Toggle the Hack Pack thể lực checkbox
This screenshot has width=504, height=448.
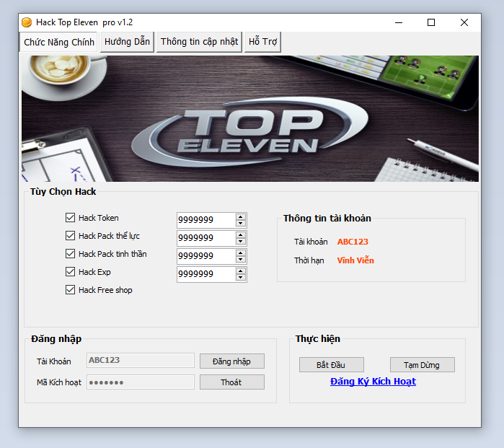pos(71,236)
